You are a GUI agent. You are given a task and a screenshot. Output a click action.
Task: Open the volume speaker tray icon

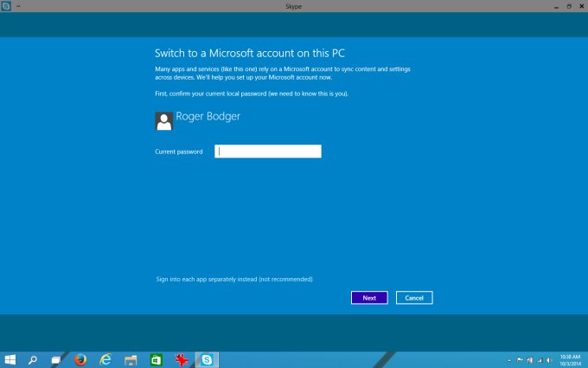[x=549, y=360]
